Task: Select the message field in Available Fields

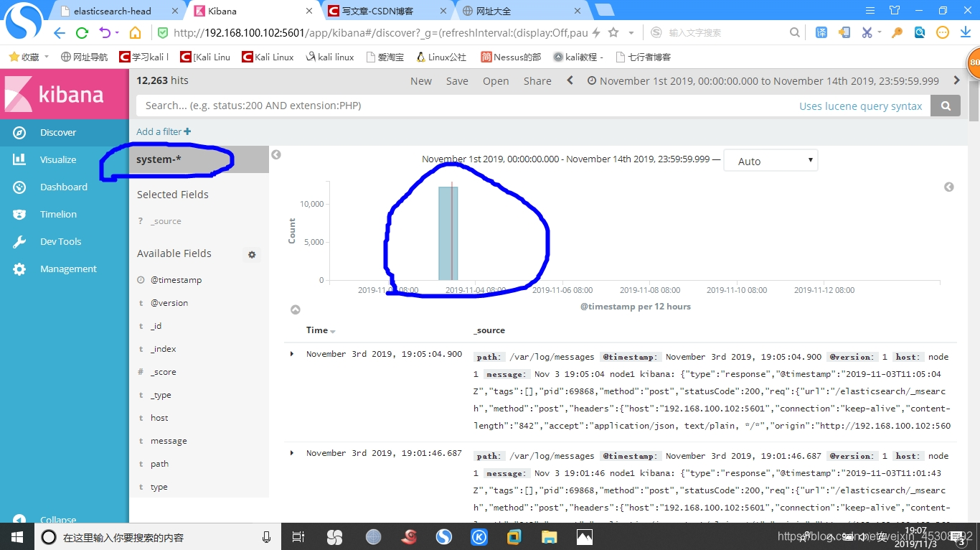Action: [x=169, y=441]
